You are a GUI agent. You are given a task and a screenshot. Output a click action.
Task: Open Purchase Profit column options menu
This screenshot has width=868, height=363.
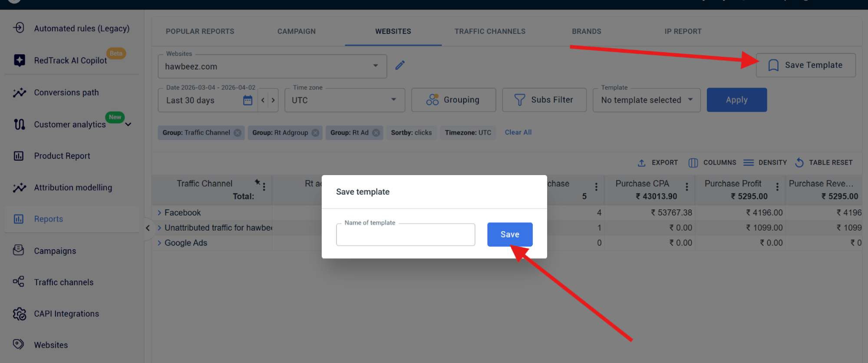777,187
